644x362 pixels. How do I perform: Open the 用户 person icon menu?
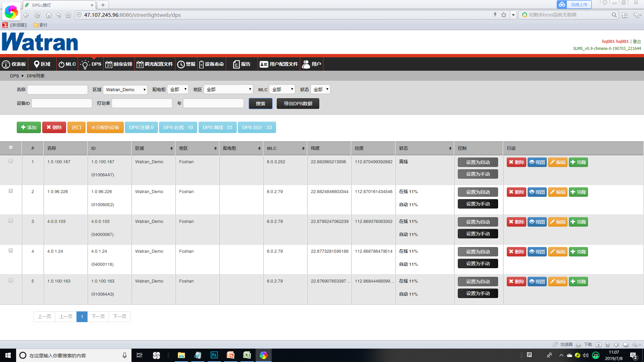306,64
